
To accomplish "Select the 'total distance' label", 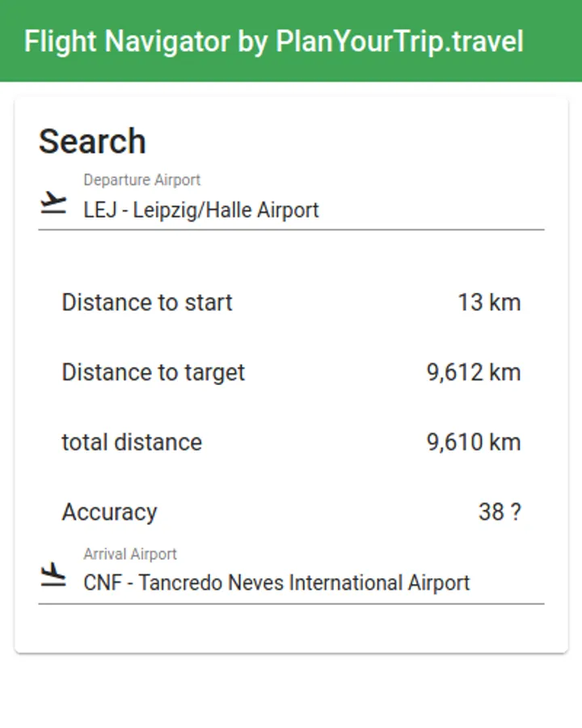I will click(x=132, y=442).
